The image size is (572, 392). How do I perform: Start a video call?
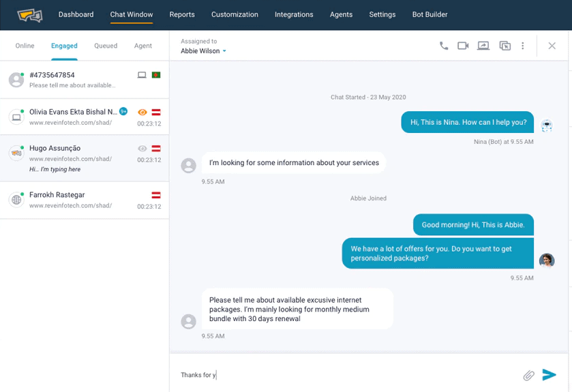[x=463, y=46]
